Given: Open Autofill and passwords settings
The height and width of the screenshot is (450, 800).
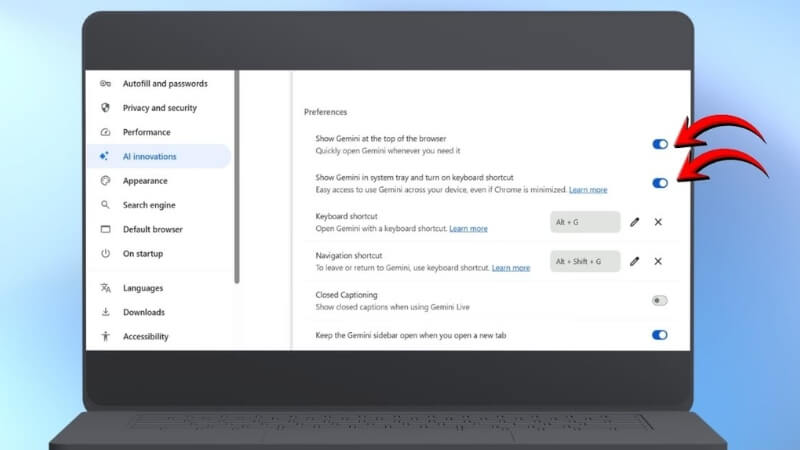Looking at the screenshot, I should (x=159, y=84).
